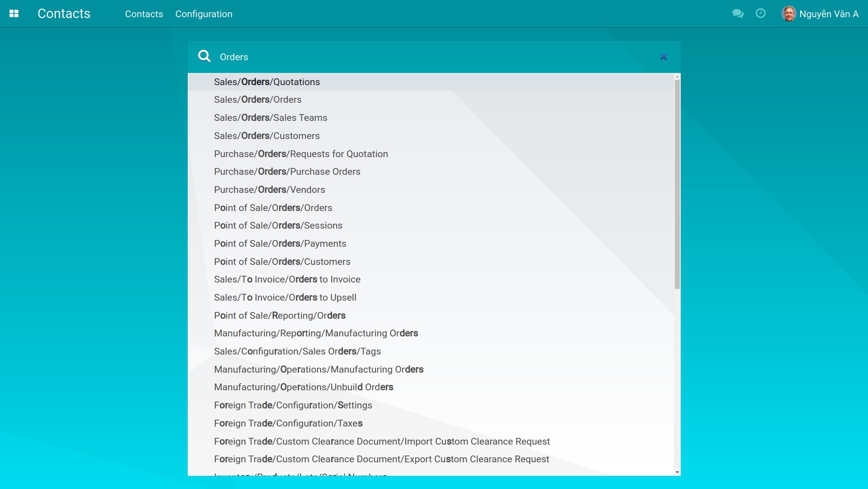Viewport: 868px width, 489px height.
Task: Open the apps menu grid icon
Action: pos(14,14)
